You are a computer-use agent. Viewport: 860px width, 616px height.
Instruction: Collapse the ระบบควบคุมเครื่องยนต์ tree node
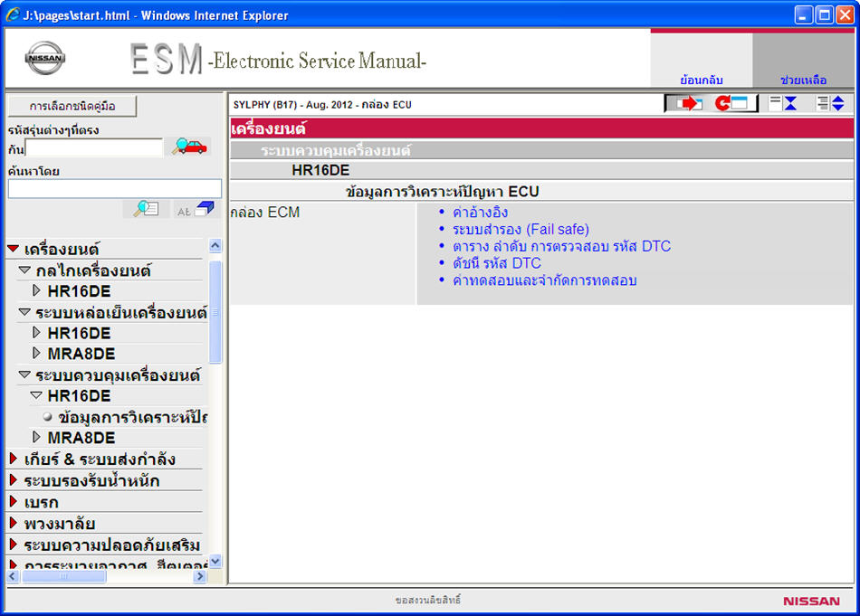click(24, 374)
